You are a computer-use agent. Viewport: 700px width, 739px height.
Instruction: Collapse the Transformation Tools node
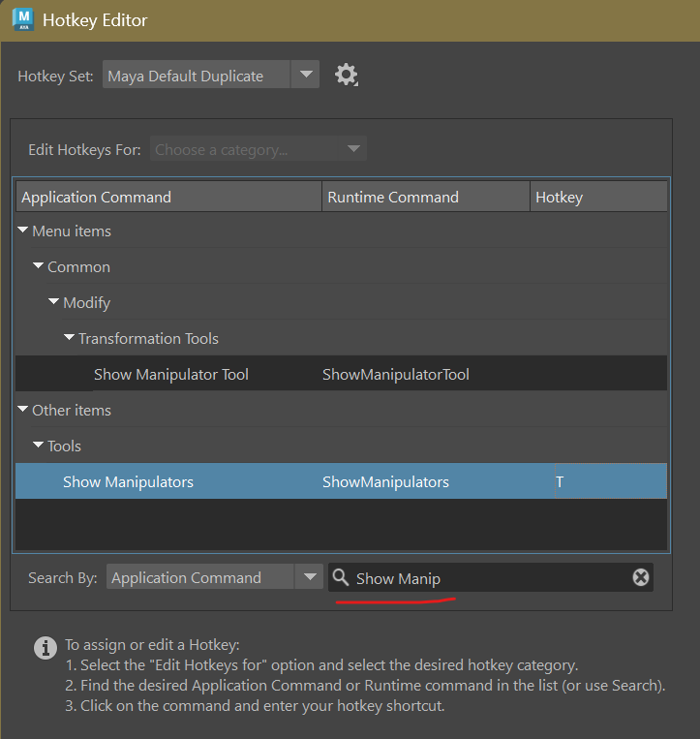pyautogui.click(x=70, y=337)
